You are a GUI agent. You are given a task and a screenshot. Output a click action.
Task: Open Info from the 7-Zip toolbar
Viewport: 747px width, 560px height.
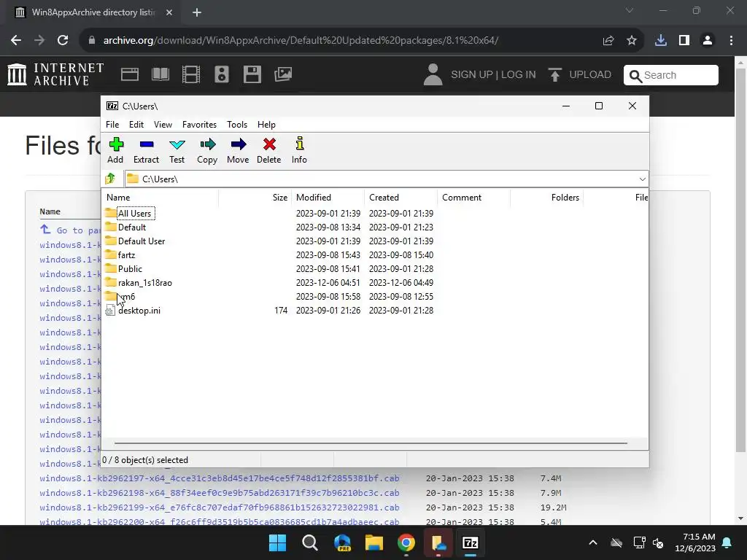click(x=299, y=150)
